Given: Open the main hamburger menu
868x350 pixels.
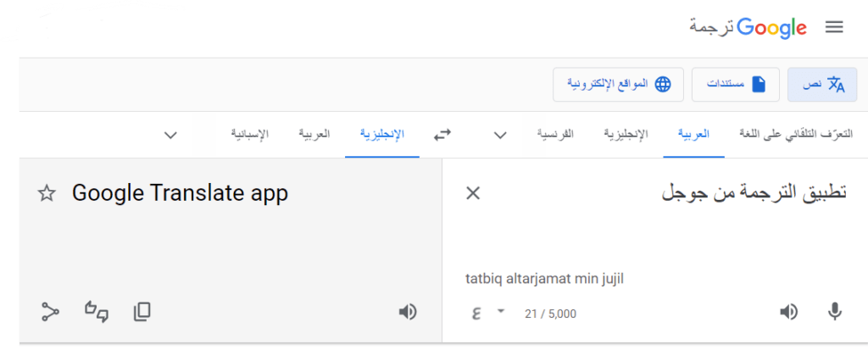Looking at the screenshot, I should tap(834, 28).
